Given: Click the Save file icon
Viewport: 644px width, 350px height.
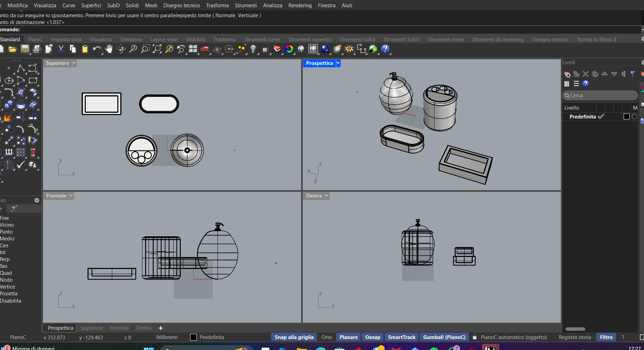Looking at the screenshot, I should (25, 49).
